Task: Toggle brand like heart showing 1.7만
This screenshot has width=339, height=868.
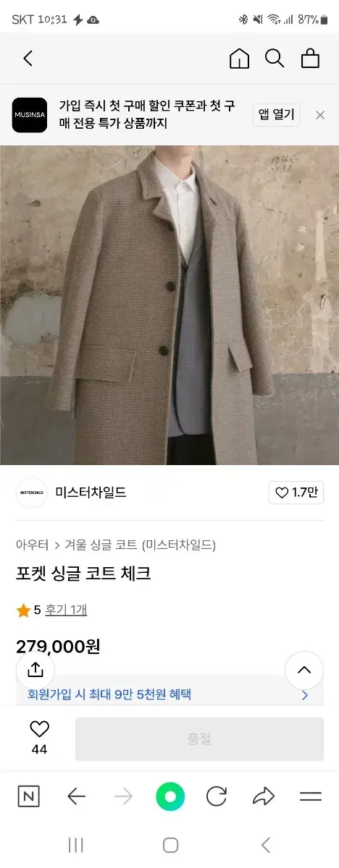Action: pos(296,493)
